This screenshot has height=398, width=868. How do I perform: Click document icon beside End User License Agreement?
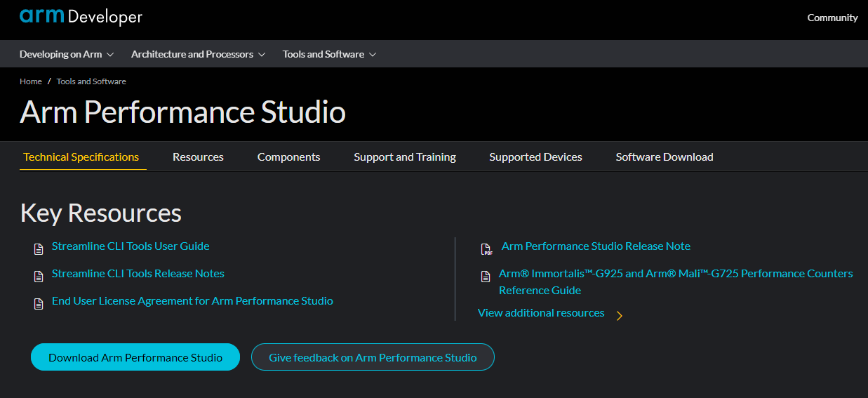pyautogui.click(x=39, y=303)
